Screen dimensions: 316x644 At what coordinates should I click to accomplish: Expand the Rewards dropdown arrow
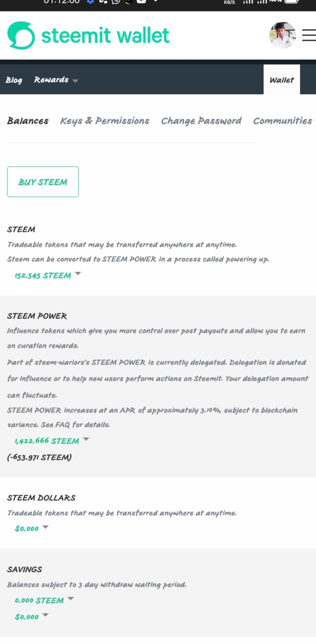(75, 81)
